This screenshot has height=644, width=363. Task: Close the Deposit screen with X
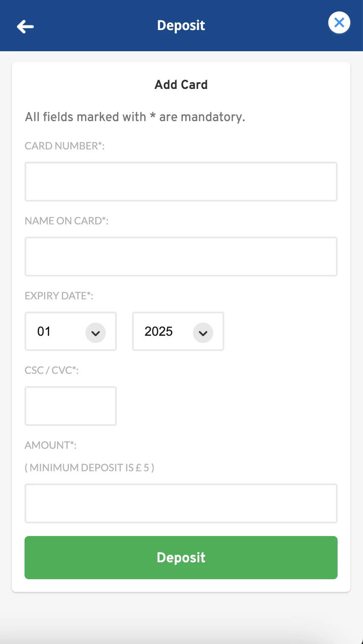click(x=339, y=23)
